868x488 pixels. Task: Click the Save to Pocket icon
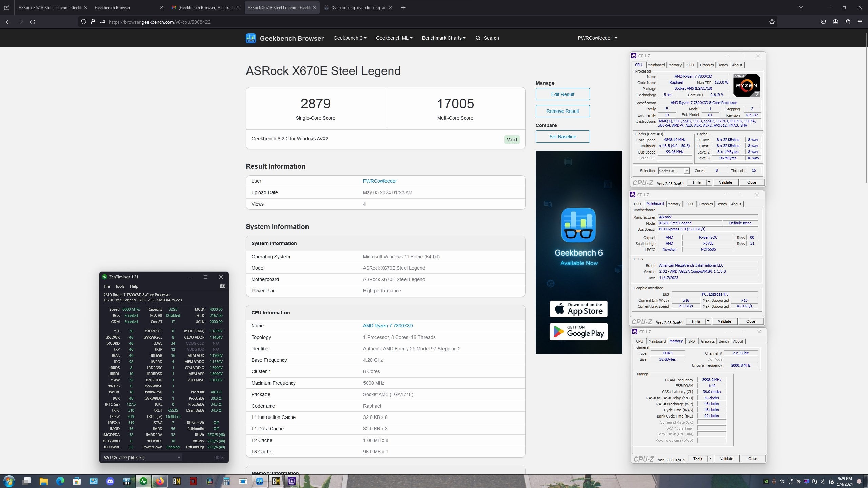[x=823, y=22]
